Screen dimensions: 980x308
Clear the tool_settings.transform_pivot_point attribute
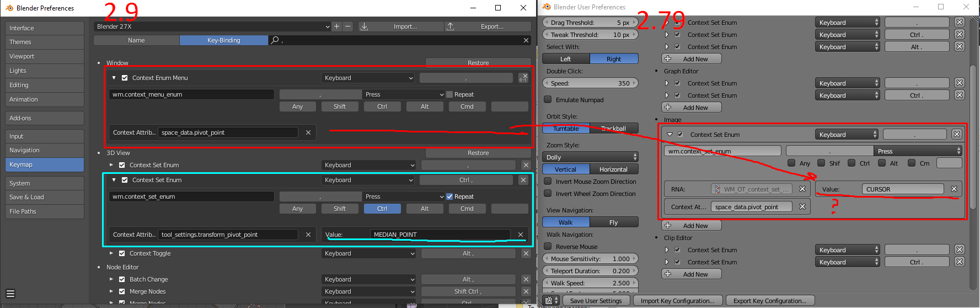pyautogui.click(x=308, y=235)
